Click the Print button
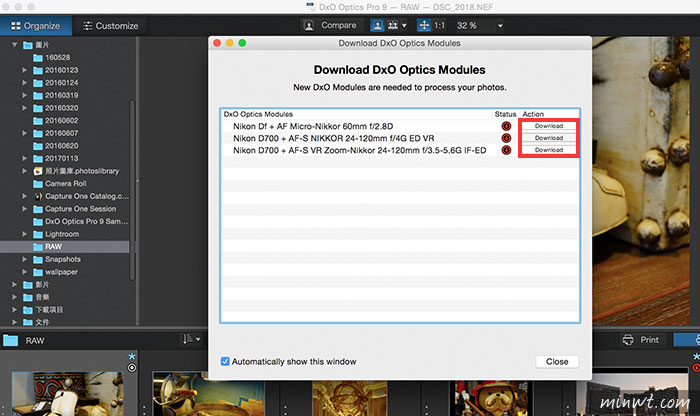Screen dimensions: 700x416 point(649,340)
